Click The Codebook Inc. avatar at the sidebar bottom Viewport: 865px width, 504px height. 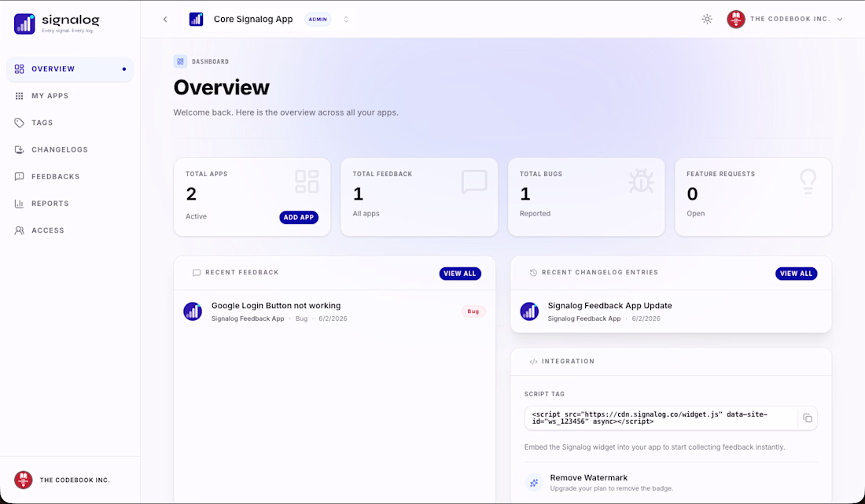coord(23,480)
